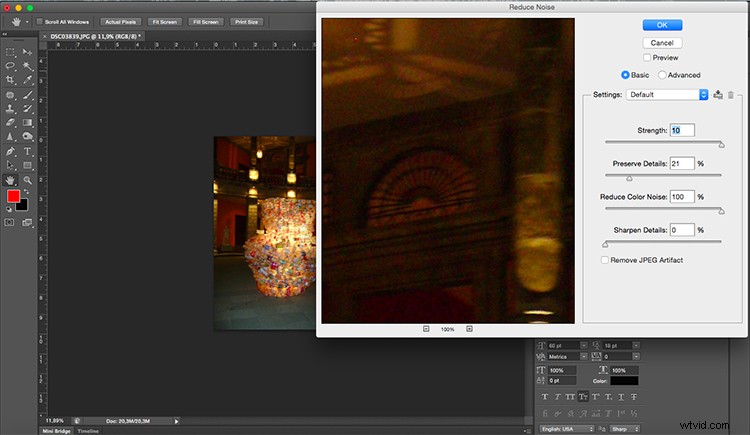The height and width of the screenshot is (435, 750).
Task: Select the Path Selection tool
Action: [10, 166]
